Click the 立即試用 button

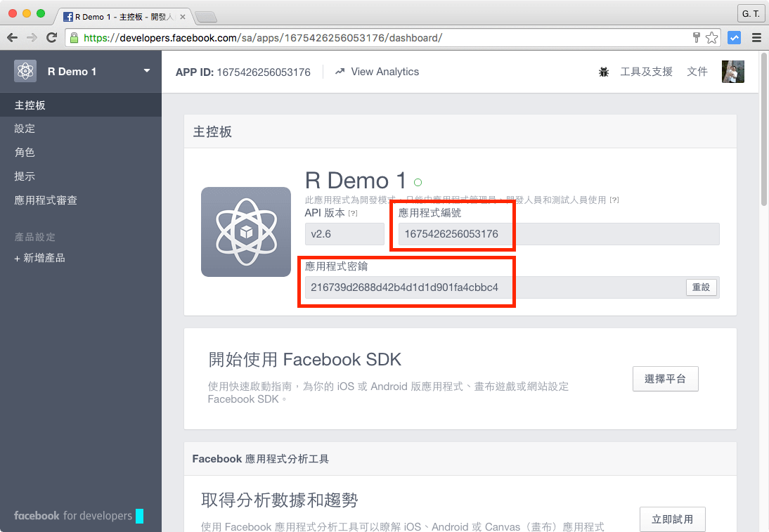coord(672,519)
